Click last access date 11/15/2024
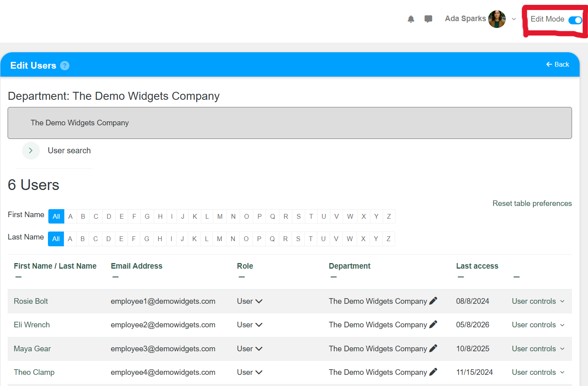The image size is (588, 386). click(475, 372)
